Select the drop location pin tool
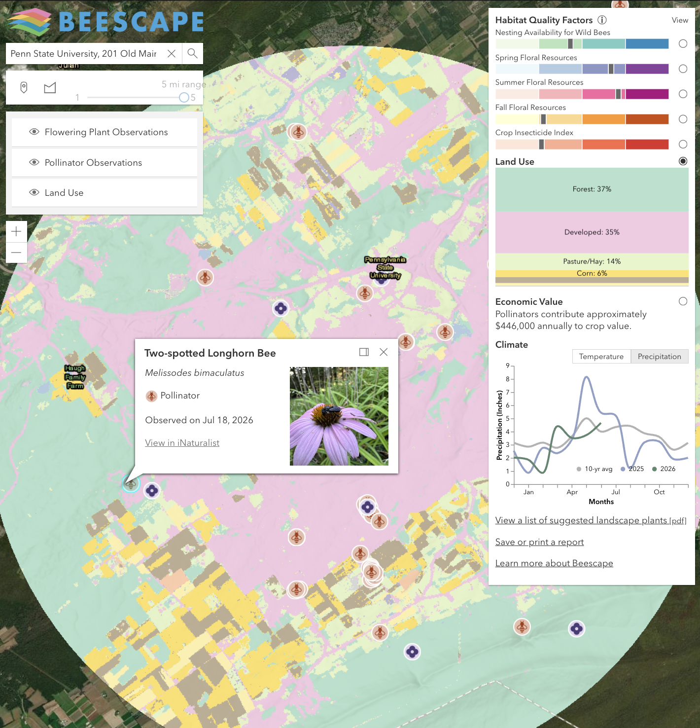This screenshot has width=700, height=728. coord(24,88)
